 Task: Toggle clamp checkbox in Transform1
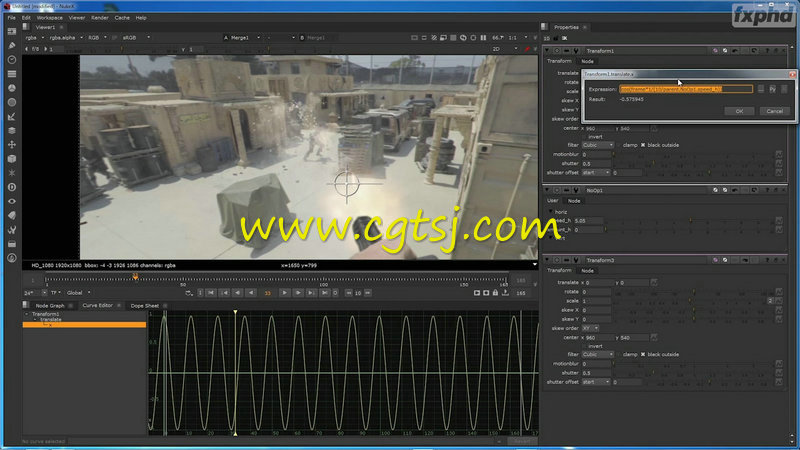(618, 145)
